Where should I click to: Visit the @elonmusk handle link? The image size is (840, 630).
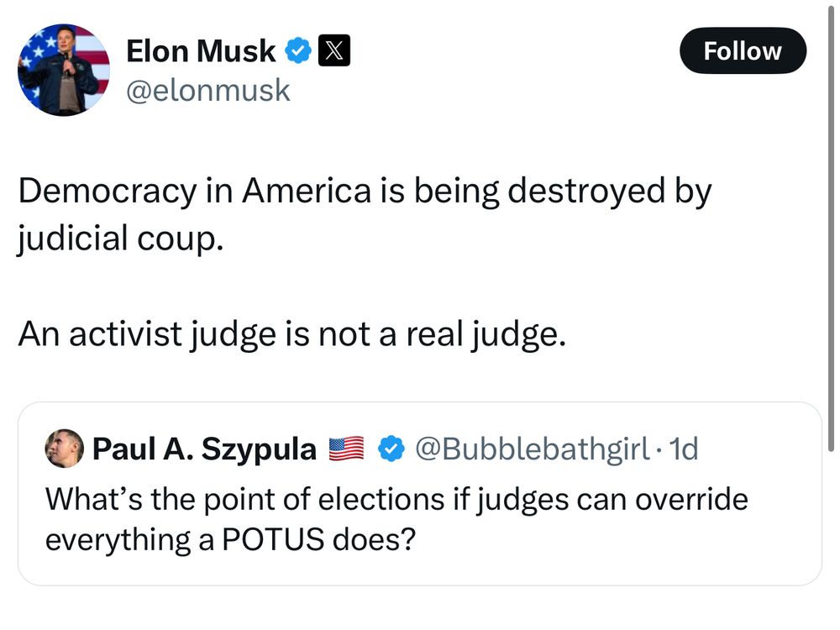tap(207, 90)
